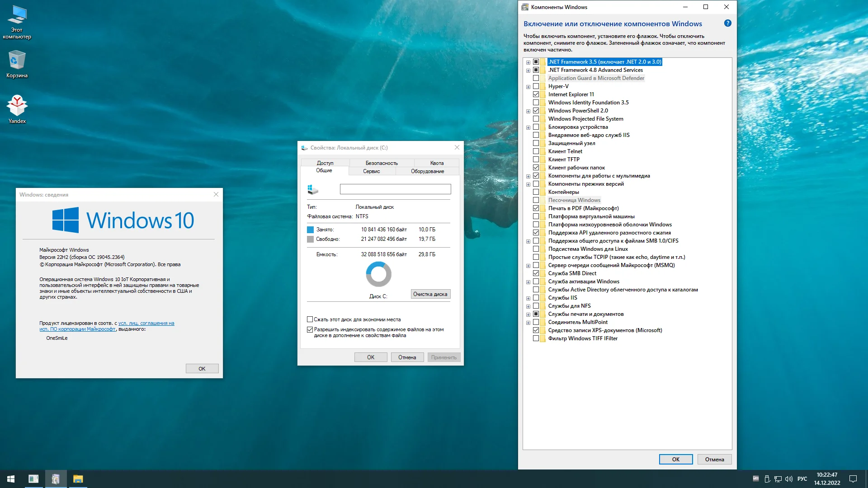Open the notification center icon

853,479
